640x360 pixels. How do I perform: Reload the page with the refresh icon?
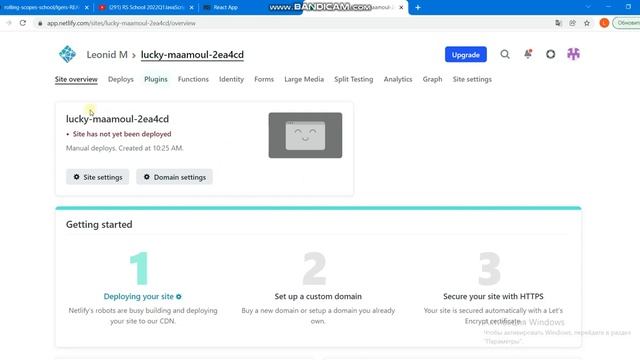coord(23,23)
